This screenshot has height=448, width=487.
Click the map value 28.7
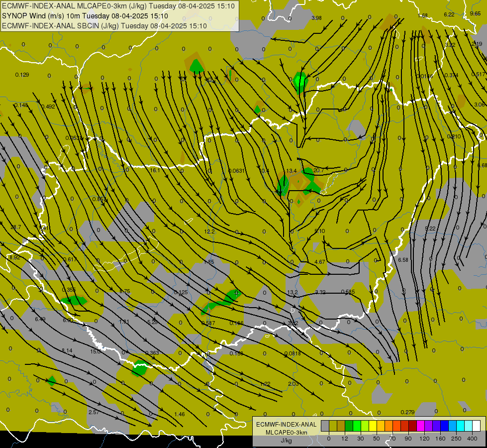click(x=16, y=227)
